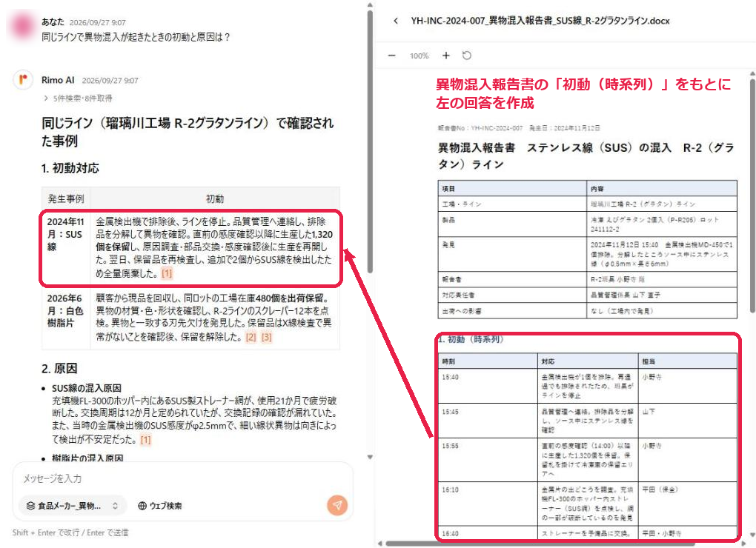Screen dimensions: 756x548
Task: Click the SUS線の混入原因 bullet title
Action: [x=87, y=388]
